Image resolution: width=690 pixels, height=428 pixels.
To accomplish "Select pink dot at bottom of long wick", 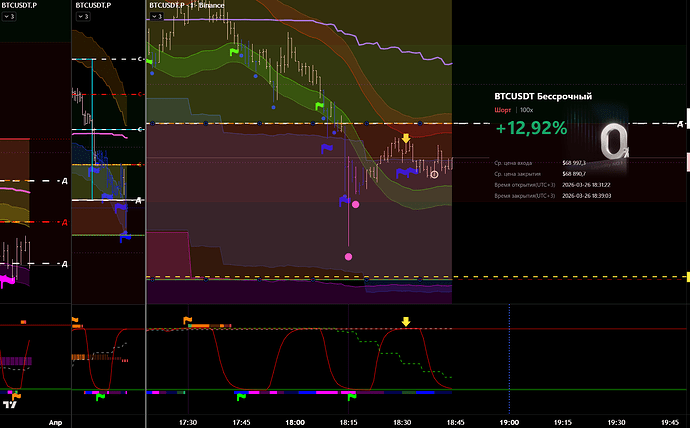I will click(x=348, y=257).
